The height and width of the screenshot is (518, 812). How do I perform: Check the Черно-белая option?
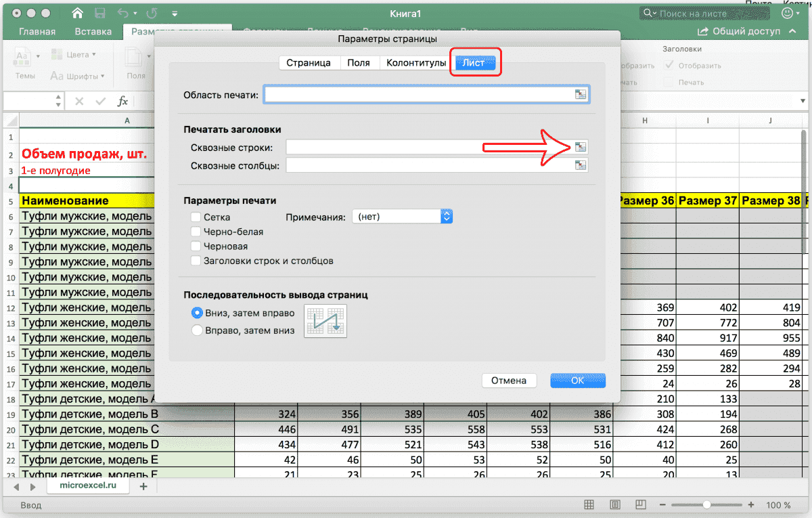coord(196,232)
